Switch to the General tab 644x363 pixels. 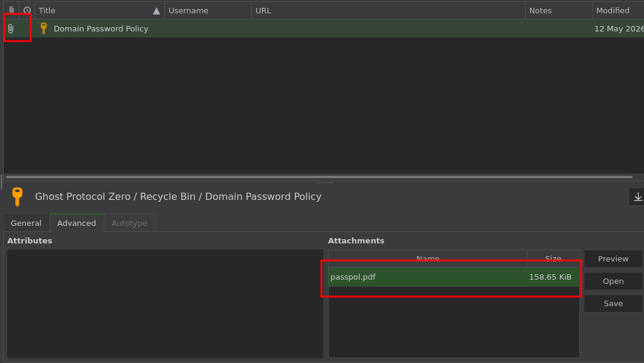click(27, 223)
